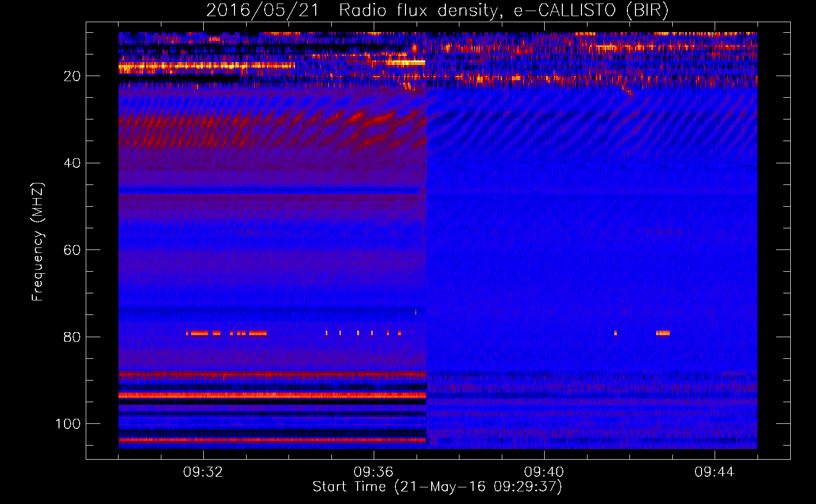Image resolution: width=816 pixels, height=504 pixels.
Task: Click the frequency tick label '20'
Action: [72, 76]
